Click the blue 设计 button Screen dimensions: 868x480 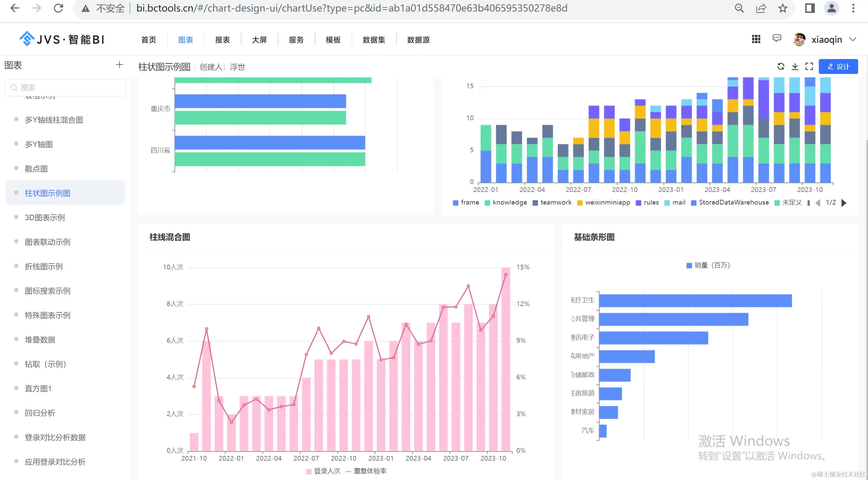point(838,66)
